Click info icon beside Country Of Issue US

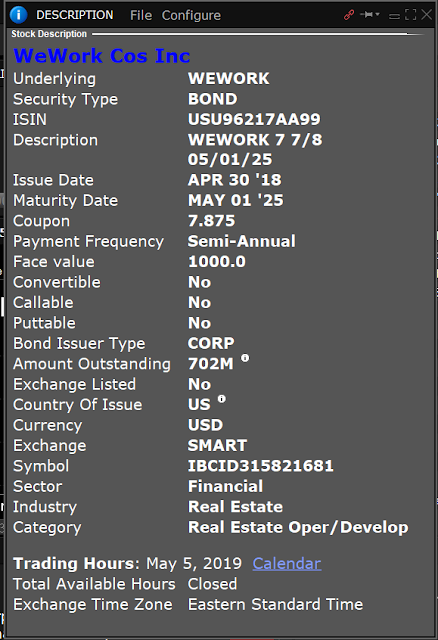221,399
